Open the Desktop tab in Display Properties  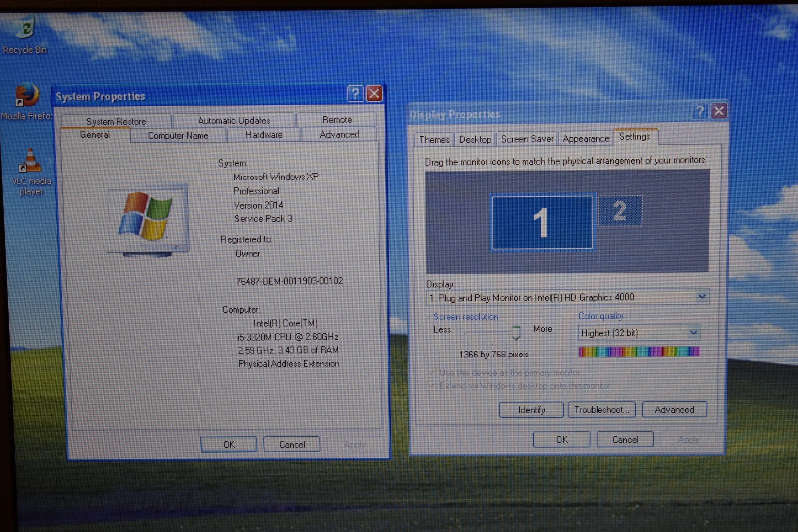pyautogui.click(x=475, y=139)
